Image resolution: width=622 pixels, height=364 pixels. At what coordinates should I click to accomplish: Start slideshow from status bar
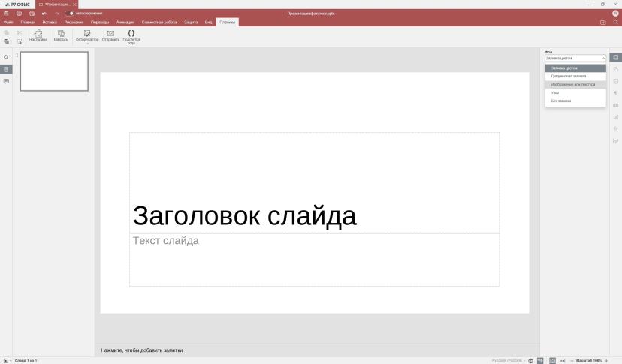(6, 360)
